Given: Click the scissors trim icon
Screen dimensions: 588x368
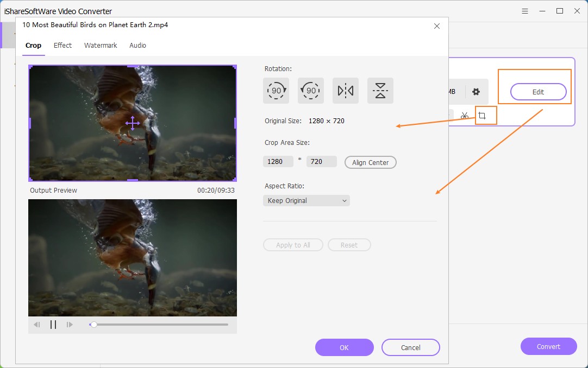Looking at the screenshot, I should pyautogui.click(x=465, y=116).
